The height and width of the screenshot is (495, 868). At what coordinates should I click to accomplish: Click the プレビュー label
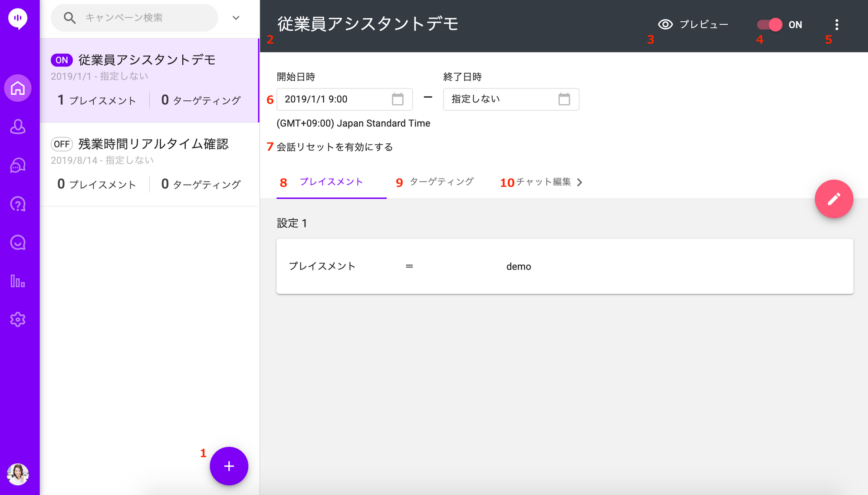pyautogui.click(x=704, y=24)
